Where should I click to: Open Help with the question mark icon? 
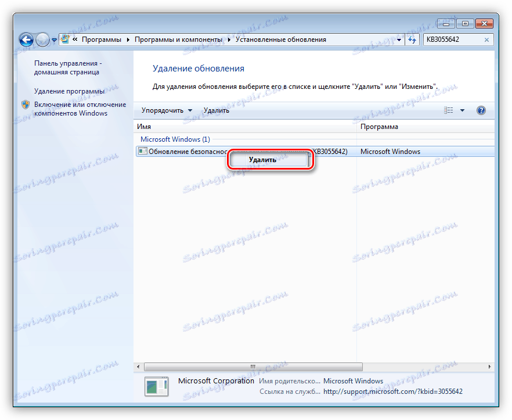pos(481,110)
